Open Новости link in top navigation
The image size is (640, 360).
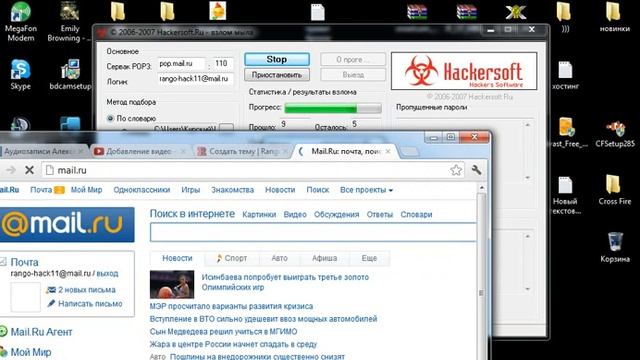coord(280,190)
